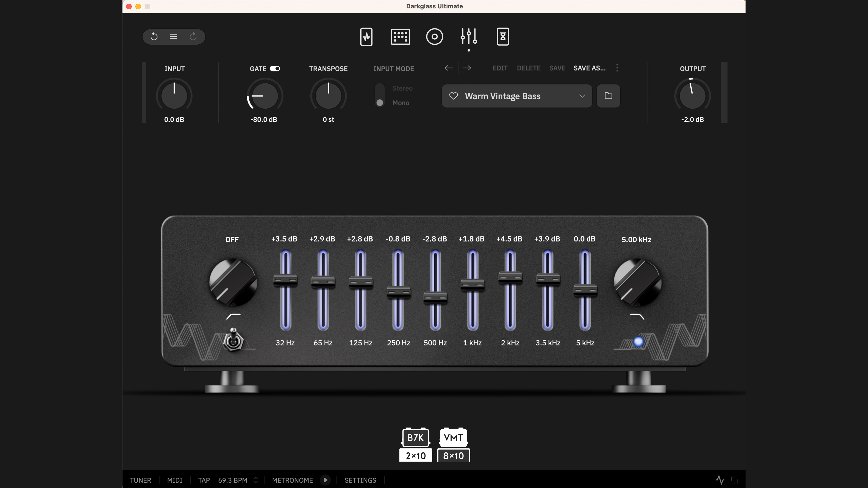Open the hourglass delay section icon
Image resolution: width=868 pixels, height=488 pixels.
pos(503,37)
